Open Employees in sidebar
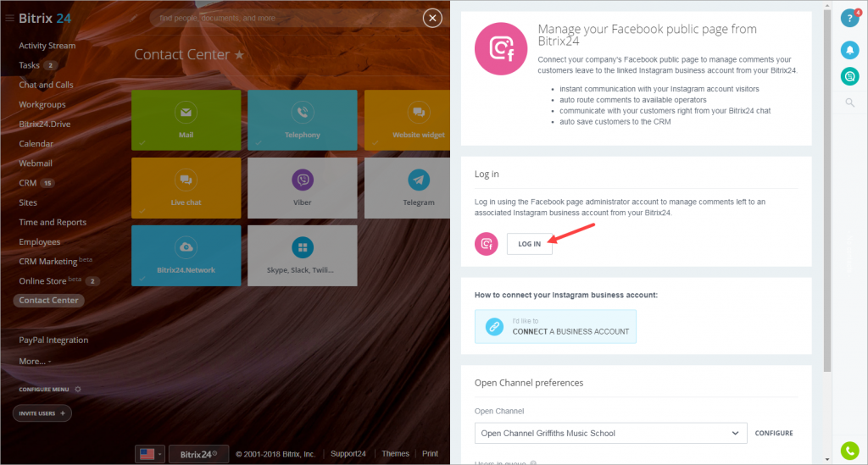The image size is (868, 465). point(39,241)
